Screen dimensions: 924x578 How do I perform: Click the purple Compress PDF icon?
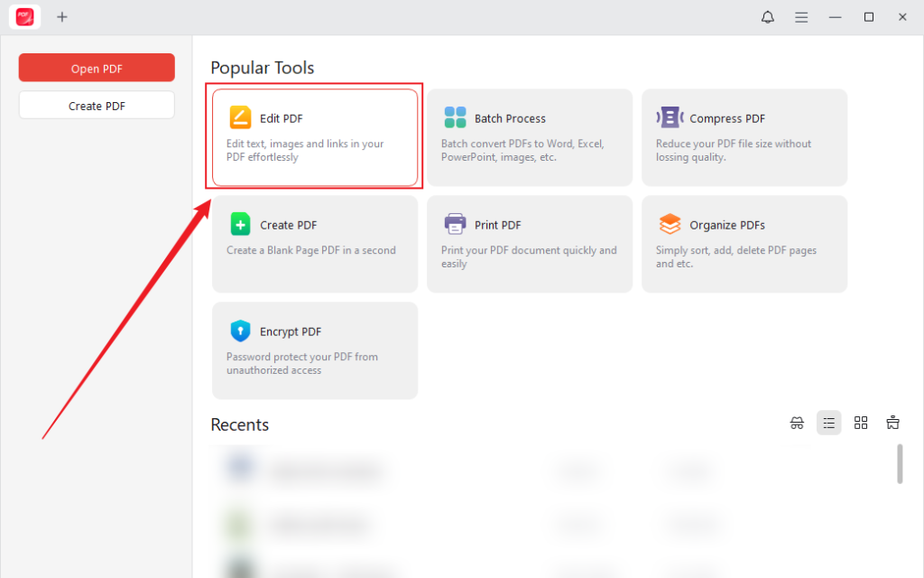pyautogui.click(x=670, y=117)
